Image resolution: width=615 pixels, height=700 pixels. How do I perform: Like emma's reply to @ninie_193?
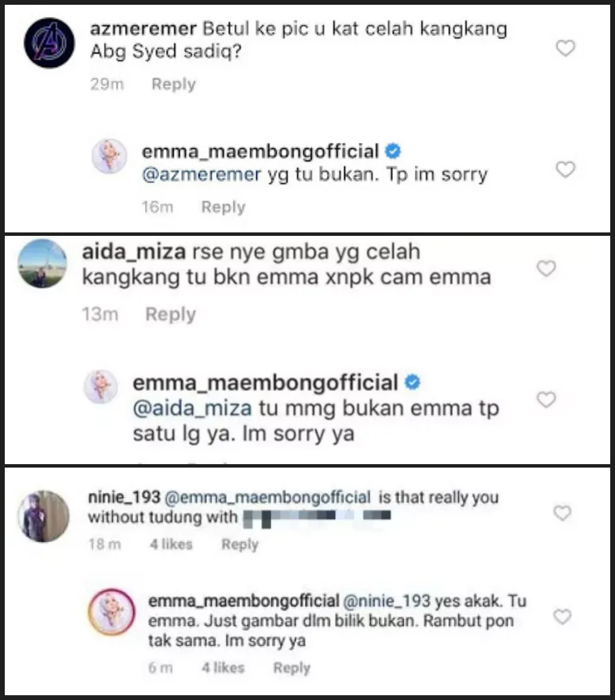(562, 617)
